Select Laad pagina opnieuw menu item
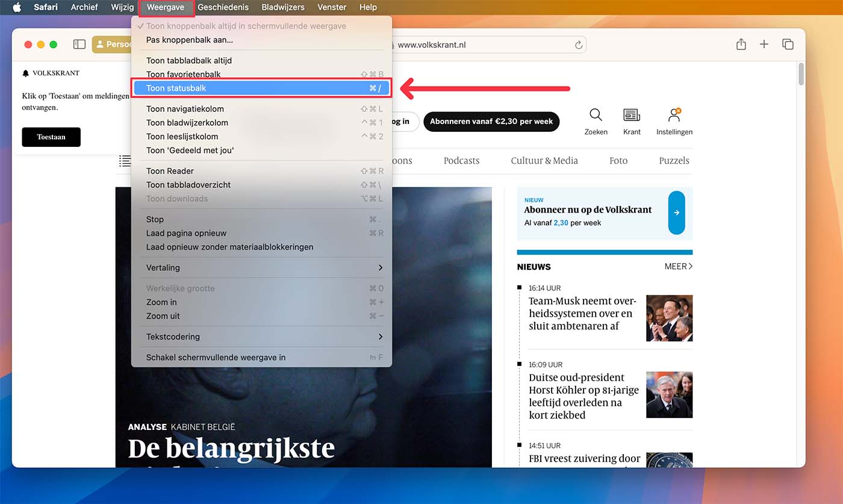Viewport: 843px width, 504px height. coord(187,233)
